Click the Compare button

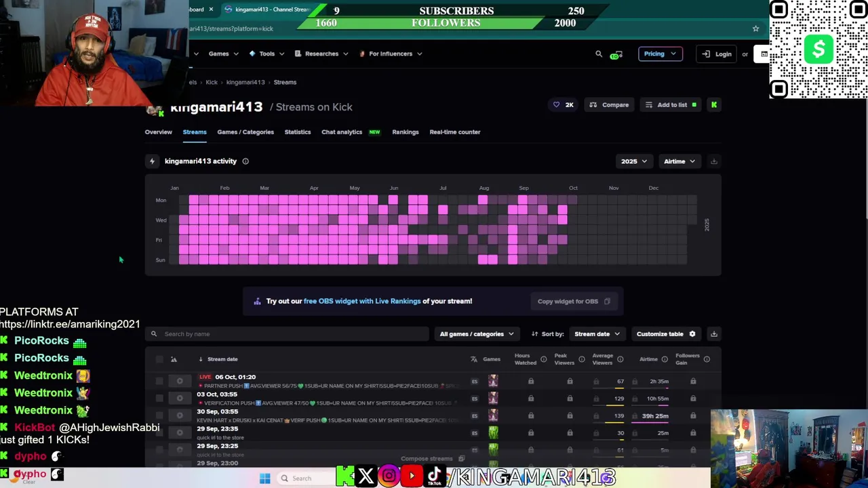(x=609, y=105)
